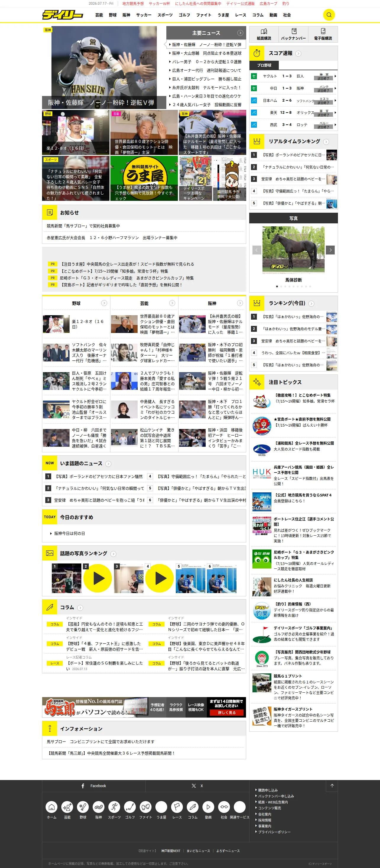Open the 【公式】地方競馬を買うならSPAT4 topic
Screen dimensions: 380x868
tap(293, 501)
